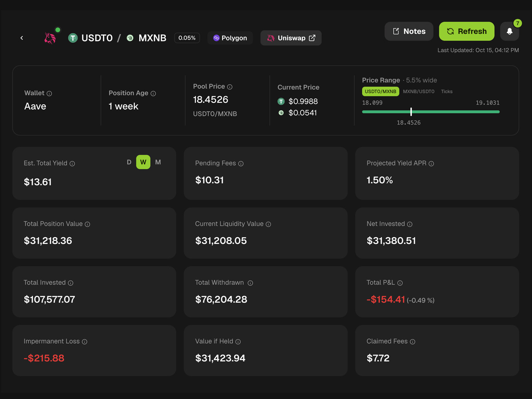Image resolution: width=532 pixels, height=399 pixels.
Task: Click the Net Invested amount $31,380.51
Action: [x=391, y=241]
